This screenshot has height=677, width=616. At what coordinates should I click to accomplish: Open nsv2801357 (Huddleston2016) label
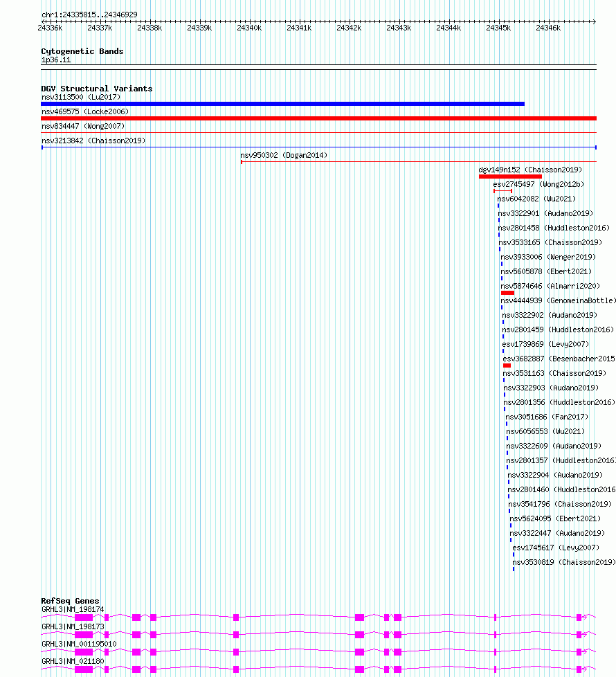point(561,461)
